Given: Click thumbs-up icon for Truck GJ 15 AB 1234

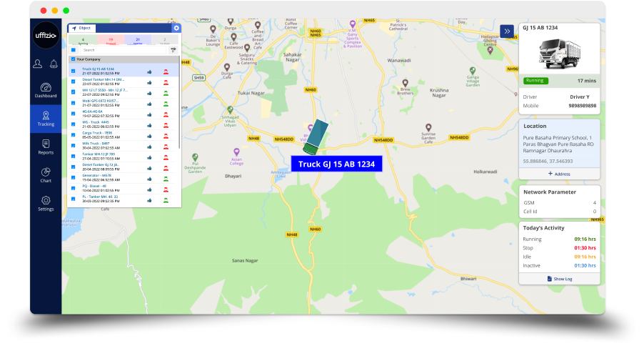Looking at the screenshot, I should tap(149, 72).
